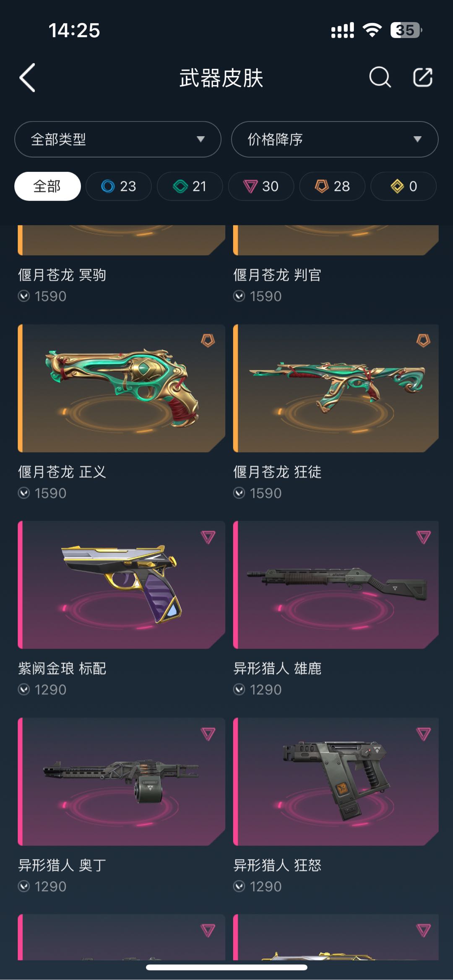
Task: Tap the back arrow icon
Action: [x=27, y=78]
